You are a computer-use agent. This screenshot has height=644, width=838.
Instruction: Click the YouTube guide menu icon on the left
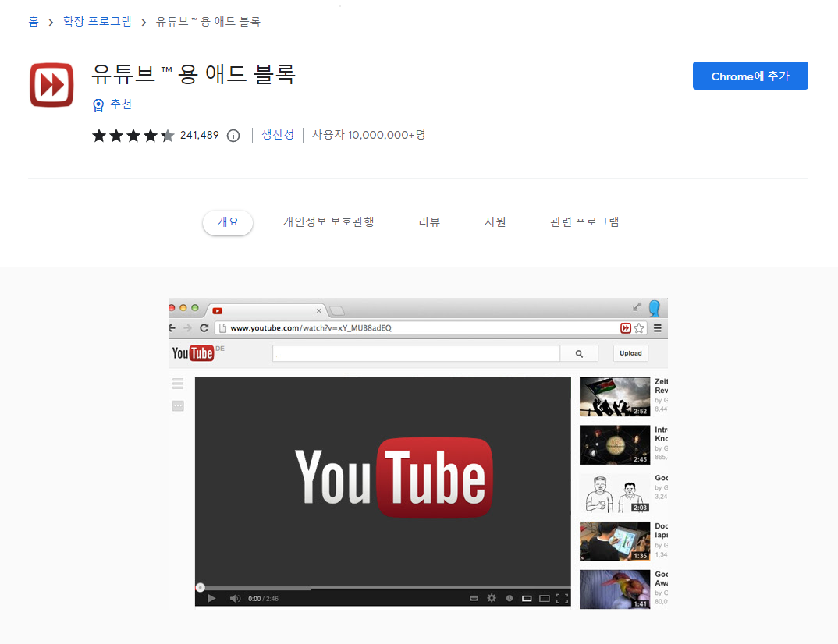(x=178, y=384)
